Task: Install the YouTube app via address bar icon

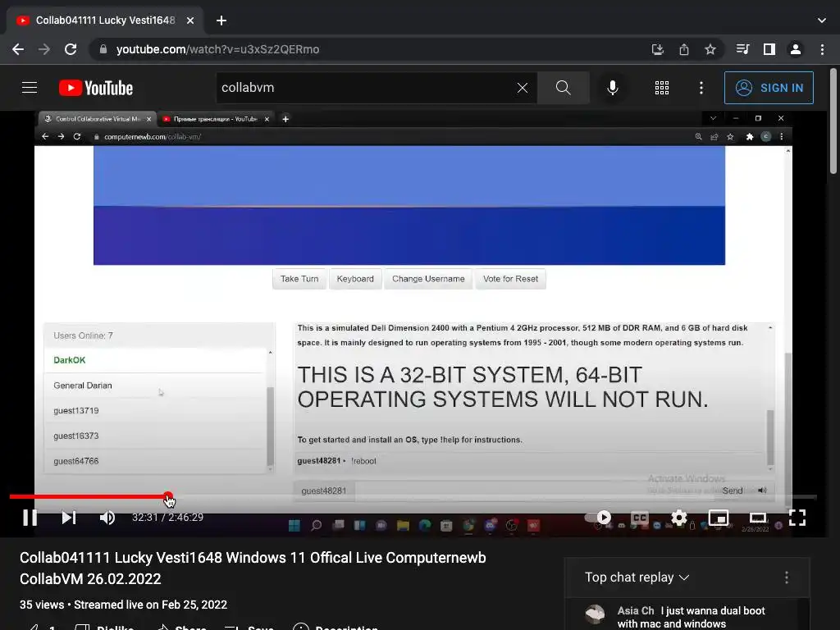Action: point(657,49)
